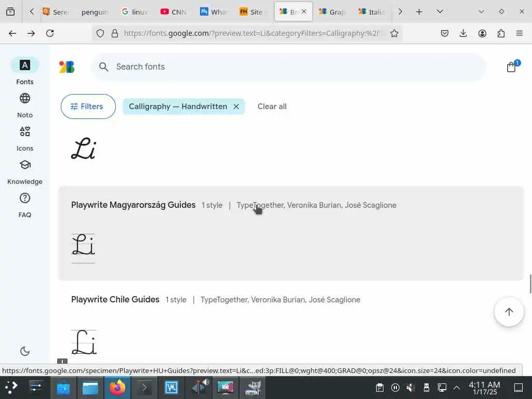532x399 pixels.
Task: Switch to the Sere tab
Action: (x=56, y=12)
